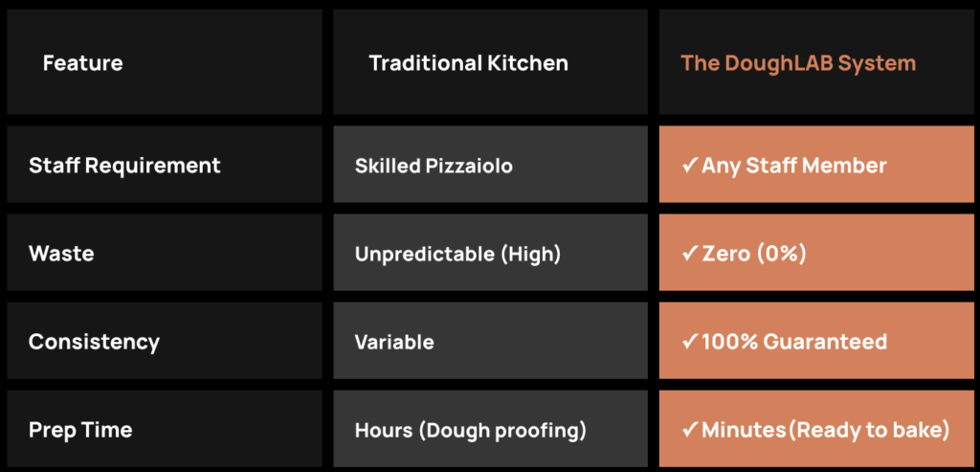Click the 100% Guaranteed text

pyautogui.click(x=794, y=342)
